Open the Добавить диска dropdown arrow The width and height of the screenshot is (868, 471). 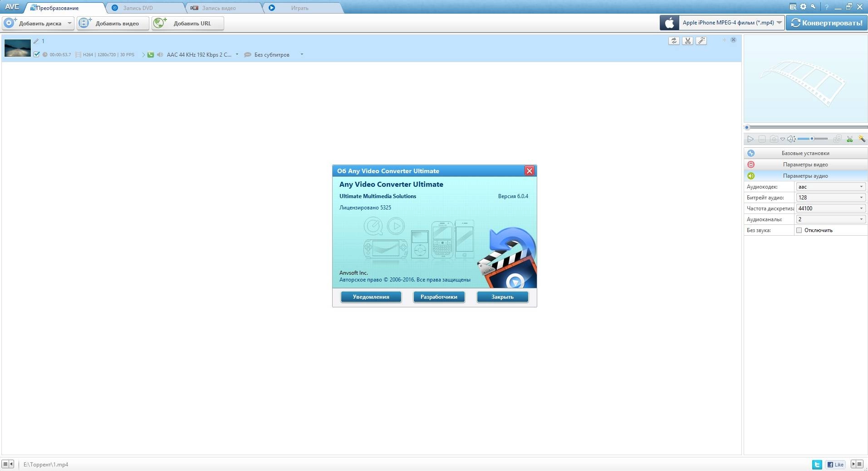click(69, 23)
